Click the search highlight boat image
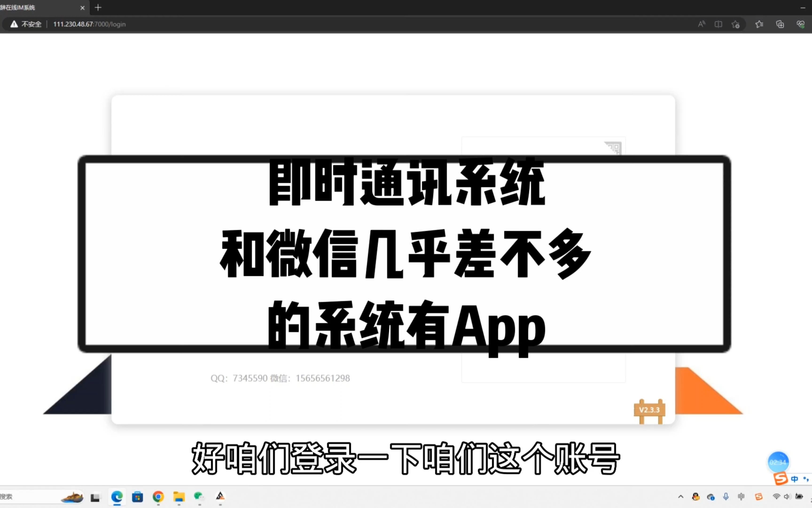Image resolution: width=812 pixels, height=508 pixels. tap(72, 497)
